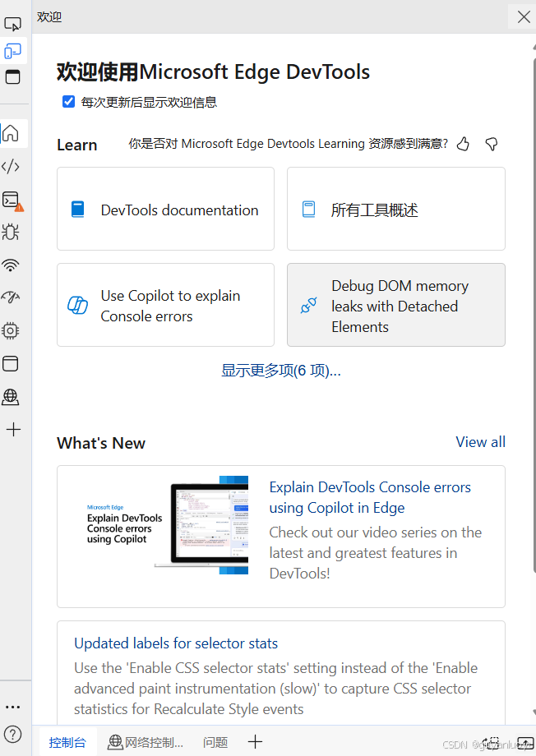This screenshot has width=536, height=756.
Task: Switch to 网络控制... drawer tab
Action: [146, 742]
